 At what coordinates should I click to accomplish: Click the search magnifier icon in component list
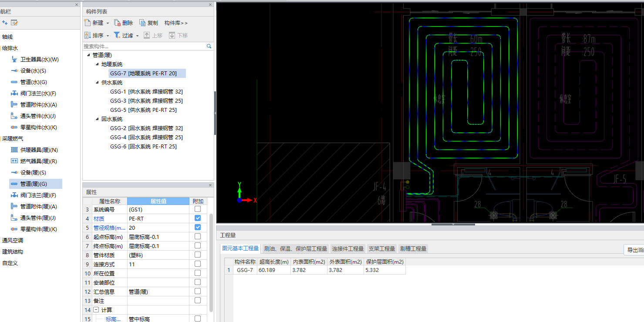(x=209, y=46)
